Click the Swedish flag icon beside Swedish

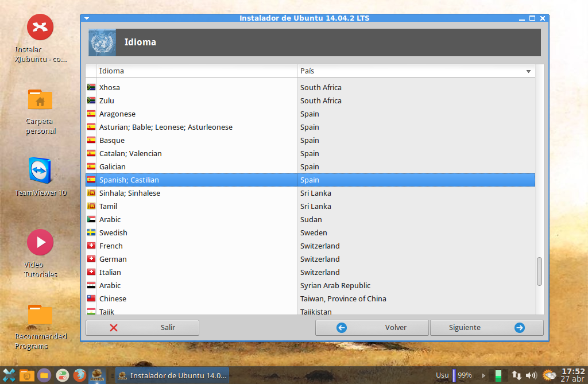pos(91,232)
